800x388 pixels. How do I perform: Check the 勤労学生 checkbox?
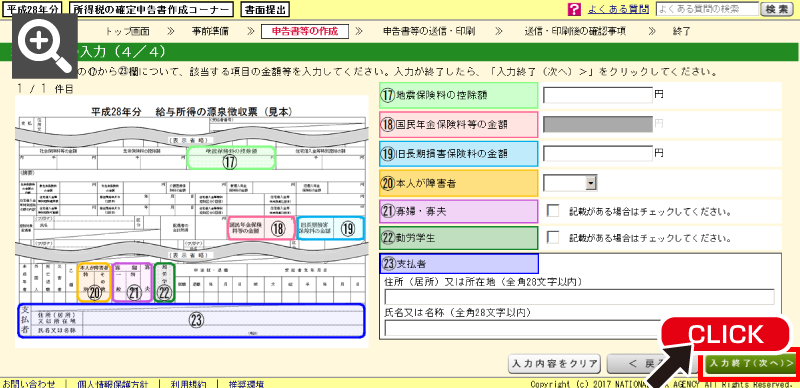point(553,237)
